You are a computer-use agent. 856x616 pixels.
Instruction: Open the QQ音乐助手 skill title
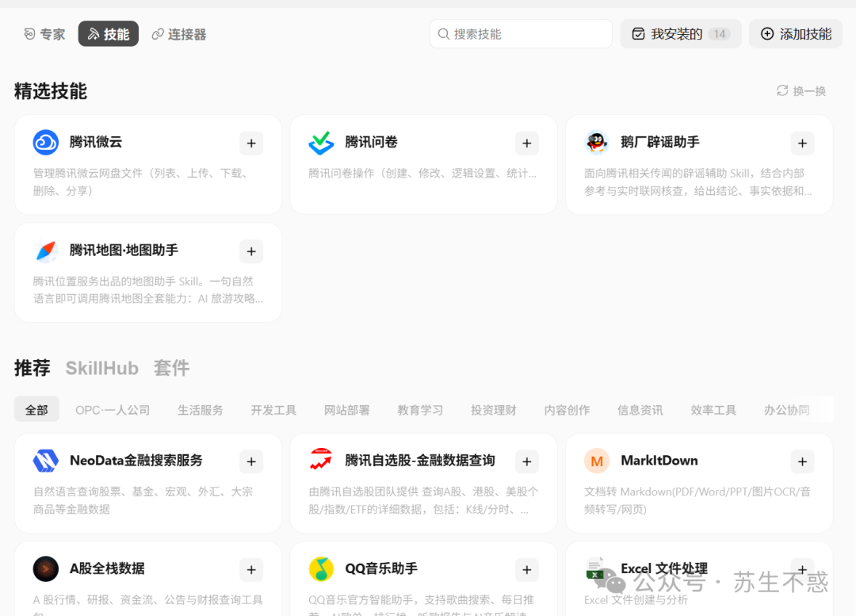click(381, 568)
